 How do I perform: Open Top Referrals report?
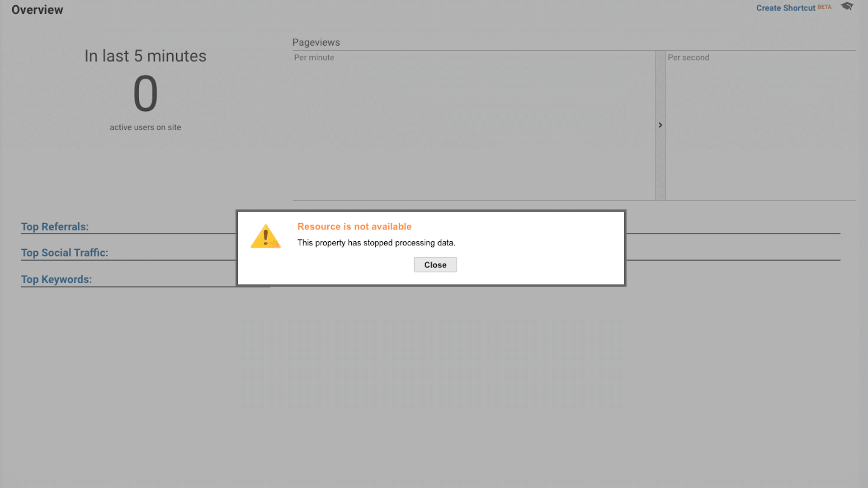coord(55,226)
